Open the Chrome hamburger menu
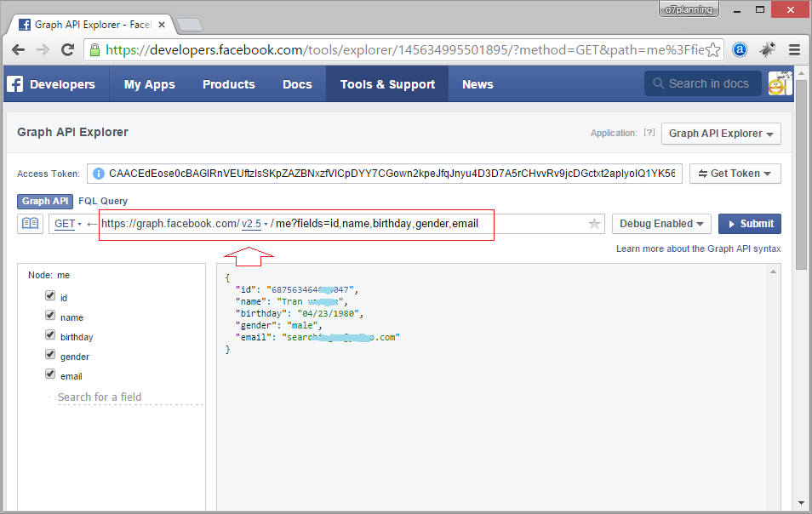812x514 pixels. pyautogui.click(x=794, y=49)
